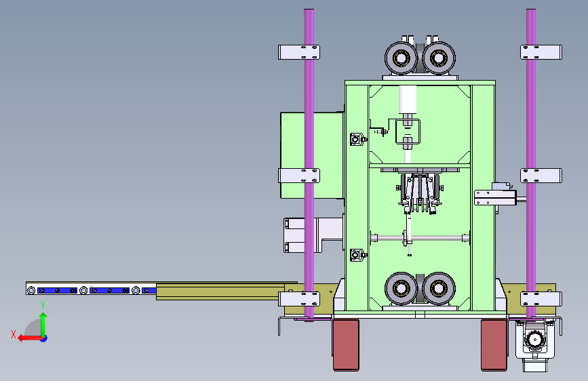The height and width of the screenshot is (381, 588).
Task: Select the gray horizontal shaft in lower frame
Action: [x=420, y=238]
